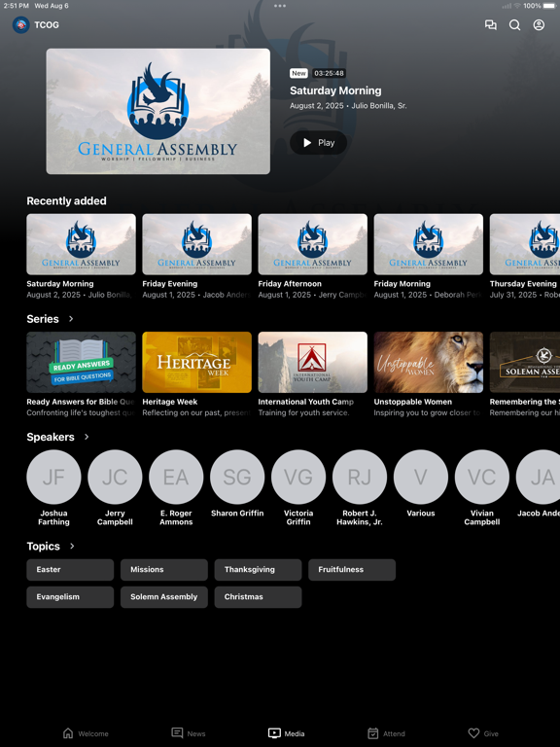Expand the Speakers section chevron
The image size is (560, 747).
87,437
